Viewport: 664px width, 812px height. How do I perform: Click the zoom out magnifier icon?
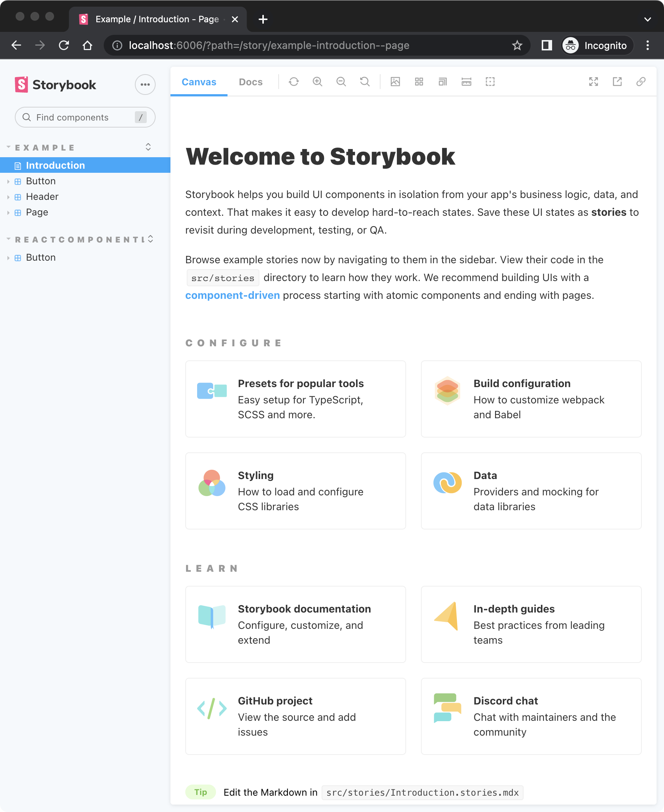pyautogui.click(x=341, y=82)
